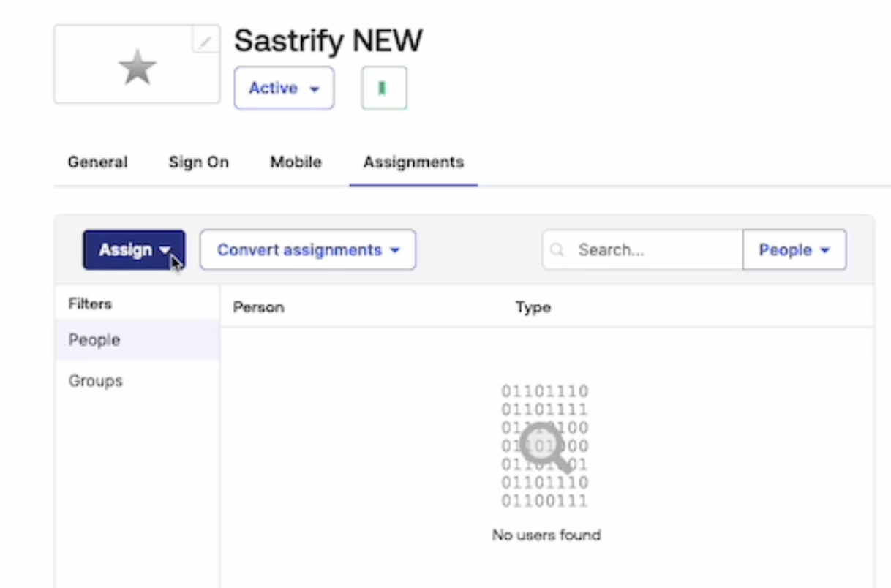
Task: Click the green icon button beside Active
Action: click(383, 88)
